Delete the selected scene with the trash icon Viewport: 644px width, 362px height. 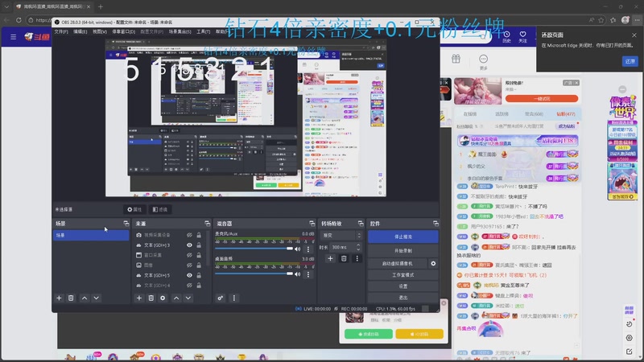tap(71, 298)
